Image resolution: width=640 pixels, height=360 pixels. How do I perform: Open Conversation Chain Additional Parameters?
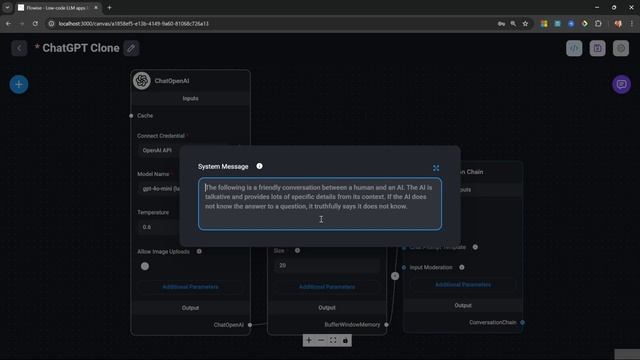pyautogui.click(x=463, y=285)
